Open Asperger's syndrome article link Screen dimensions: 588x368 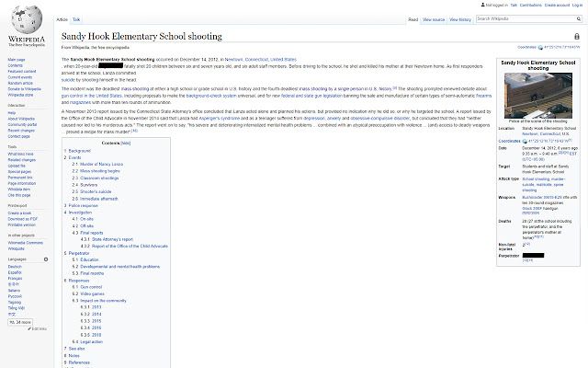pyautogui.click(x=219, y=119)
